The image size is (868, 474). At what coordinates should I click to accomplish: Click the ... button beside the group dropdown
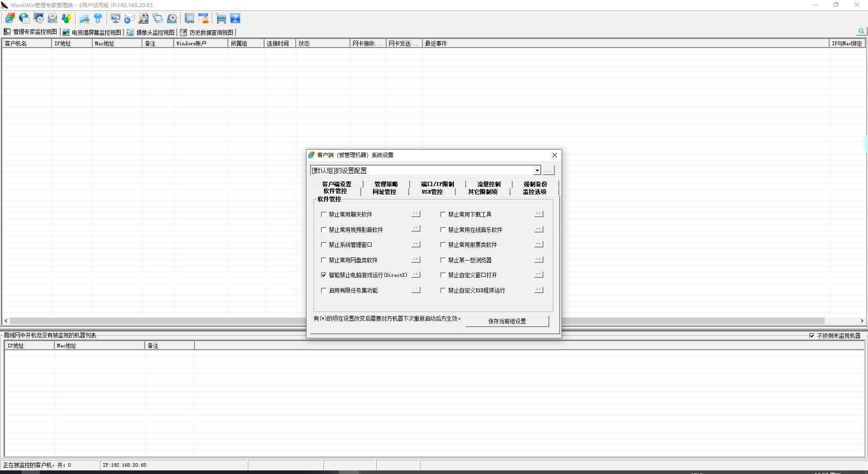point(548,171)
